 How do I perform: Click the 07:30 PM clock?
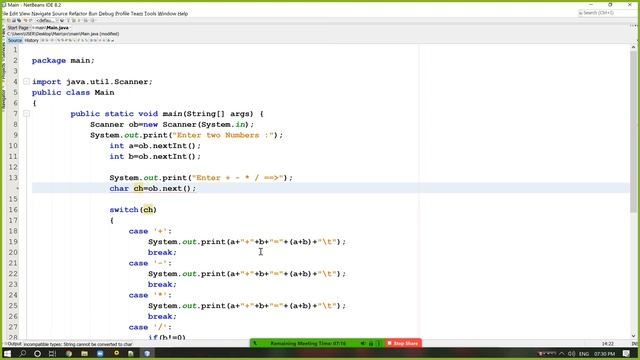(604, 353)
